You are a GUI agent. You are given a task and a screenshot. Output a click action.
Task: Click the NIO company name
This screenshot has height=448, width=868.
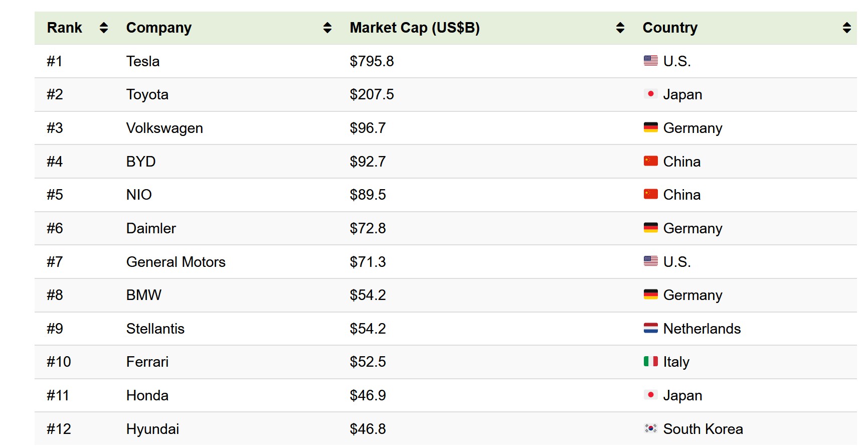coord(139,195)
